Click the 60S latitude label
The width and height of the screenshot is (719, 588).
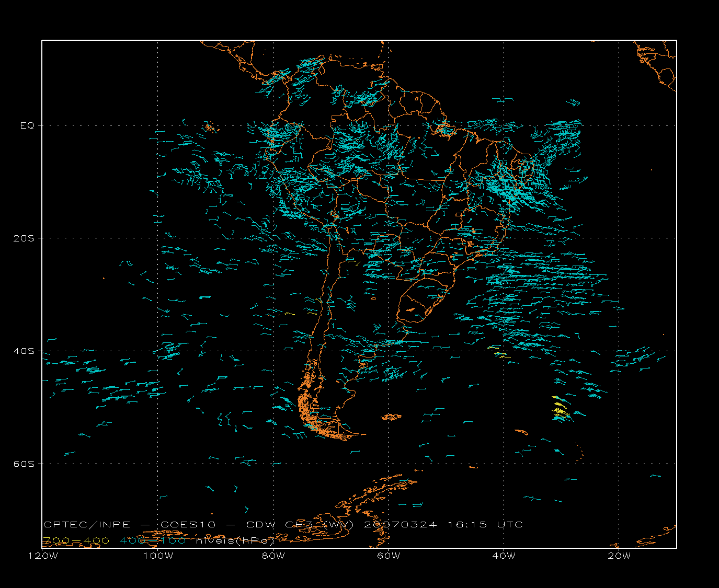[24, 464]
